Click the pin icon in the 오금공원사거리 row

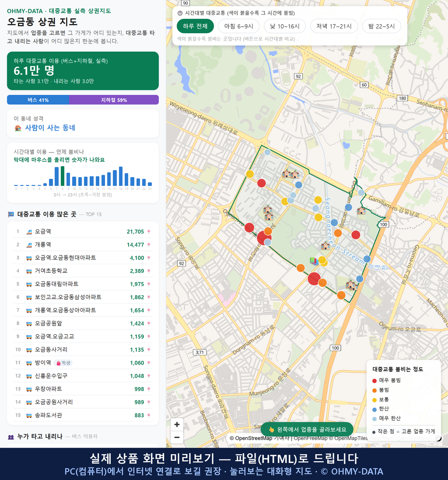click(149, 402)
